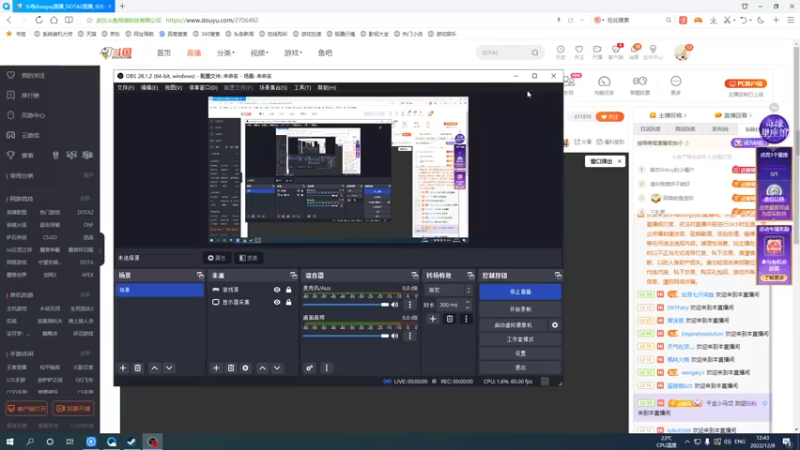This screenshot has width=800, height=450.
Task: Undock the Scene Transitions panel
Action: 470,276
